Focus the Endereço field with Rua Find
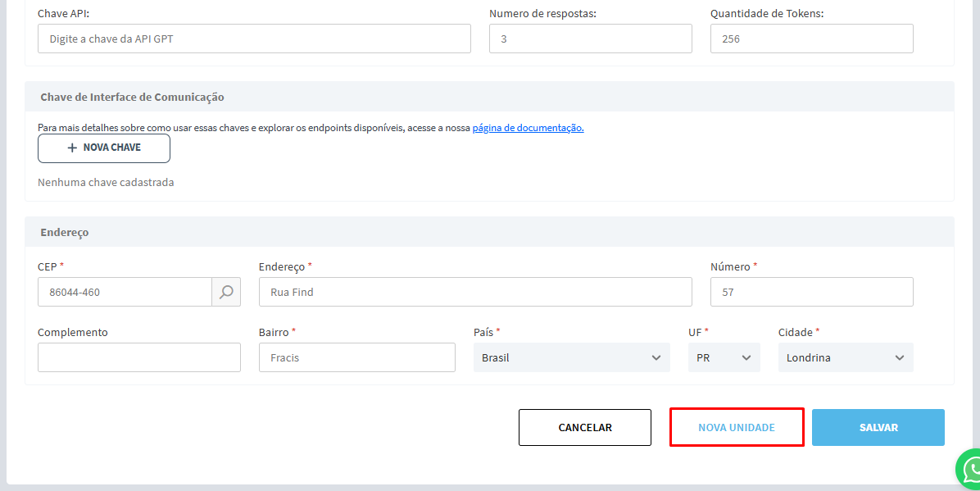This screenshot has width=980, height=491. pyautogui.click(x=475, y=292)
